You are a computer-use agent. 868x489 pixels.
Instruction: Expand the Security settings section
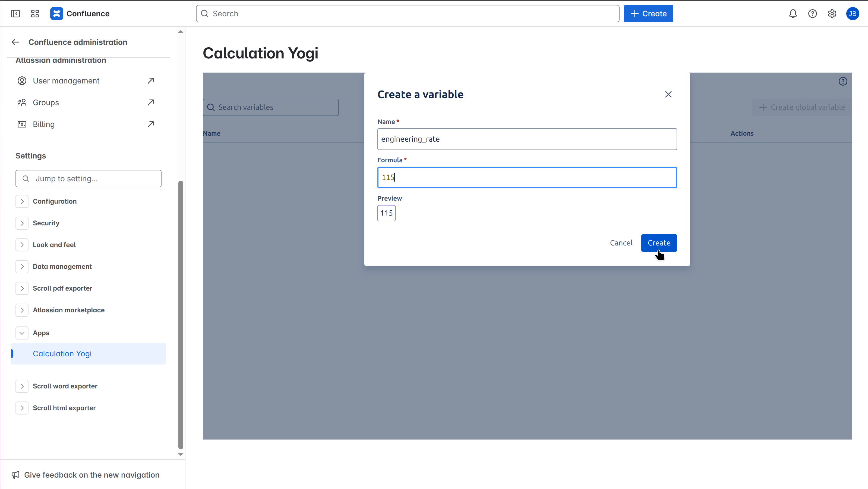click(22, 223)
